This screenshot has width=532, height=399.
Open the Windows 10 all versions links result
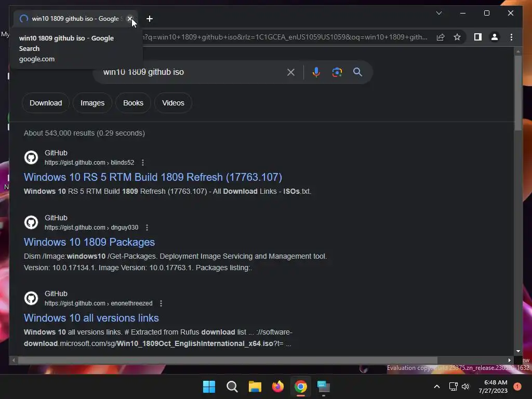[x=91, y=318]
